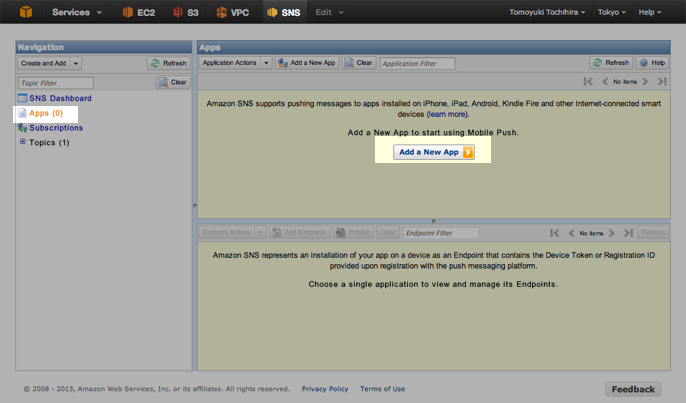Image resolution: width=686 pixels, height=403 pixels.
Task: Clear the endpoint filter
Action: (388, 232)
